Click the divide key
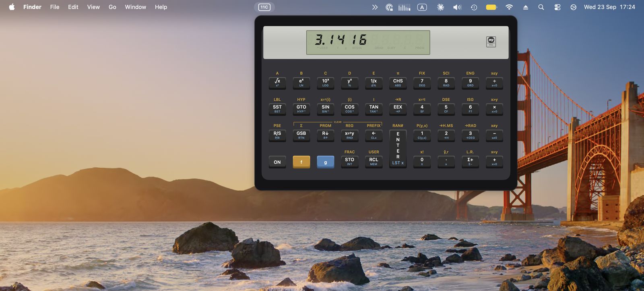Viewport: 644px width, 291px height. (495, 83)
